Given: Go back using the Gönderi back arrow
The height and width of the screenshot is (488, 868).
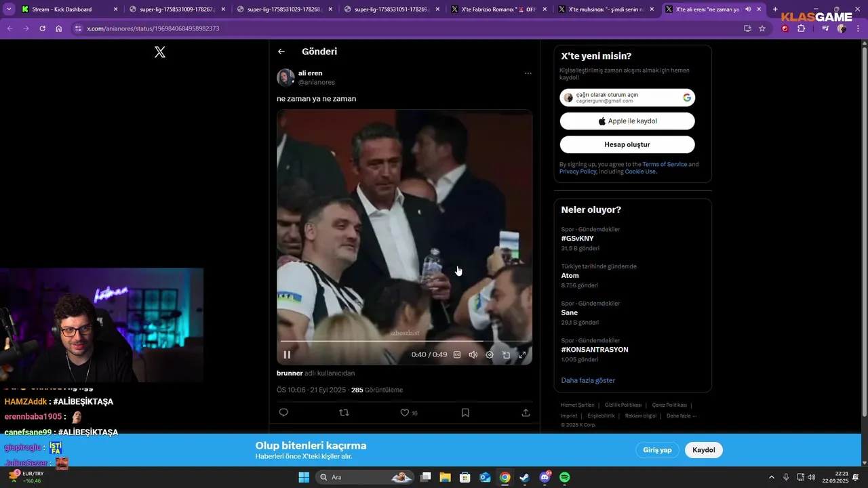Looking at the screenshot, I should pos(281,52).
